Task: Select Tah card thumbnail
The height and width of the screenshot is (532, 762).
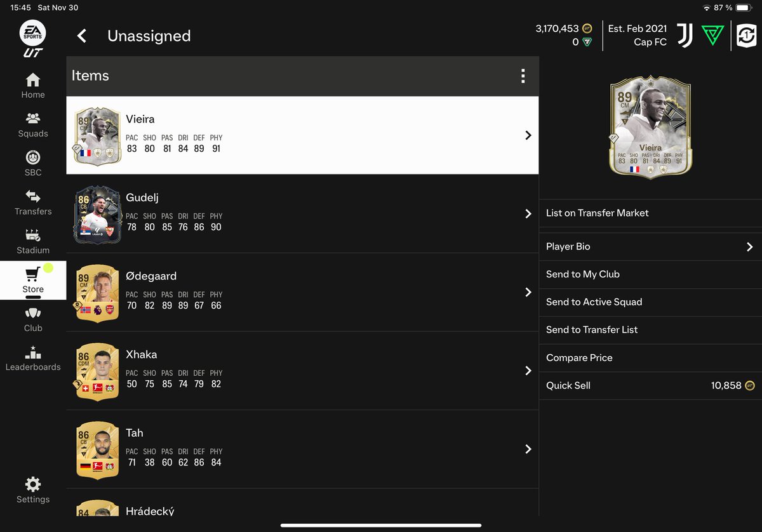Action: coord(97,449)
